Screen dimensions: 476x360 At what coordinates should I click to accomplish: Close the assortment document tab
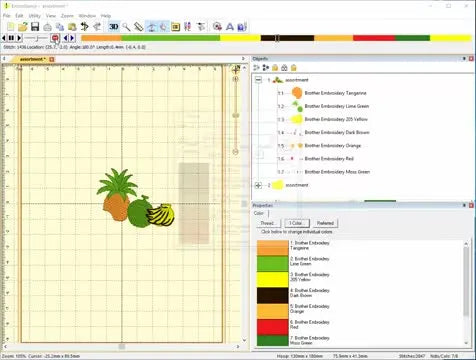coord(52,59)
